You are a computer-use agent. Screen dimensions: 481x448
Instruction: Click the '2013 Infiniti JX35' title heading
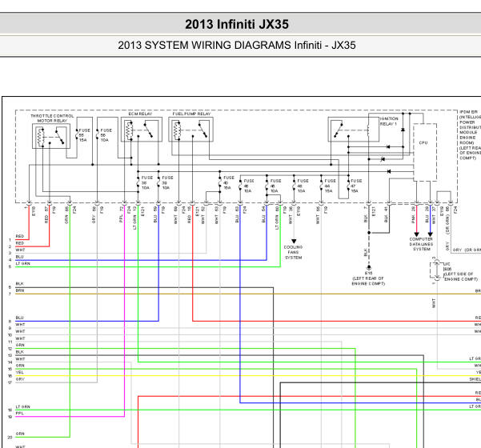(x=237, y=24)
